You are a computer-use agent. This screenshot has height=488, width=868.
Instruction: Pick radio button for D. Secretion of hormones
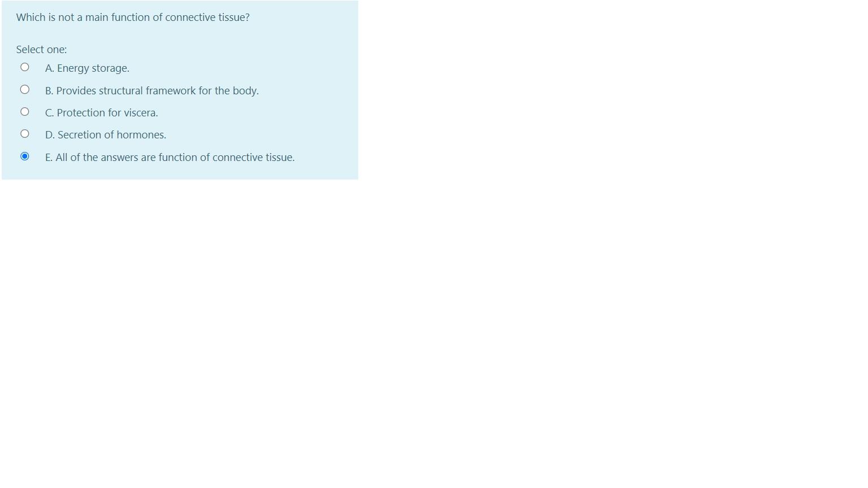[x=25, y=134]
